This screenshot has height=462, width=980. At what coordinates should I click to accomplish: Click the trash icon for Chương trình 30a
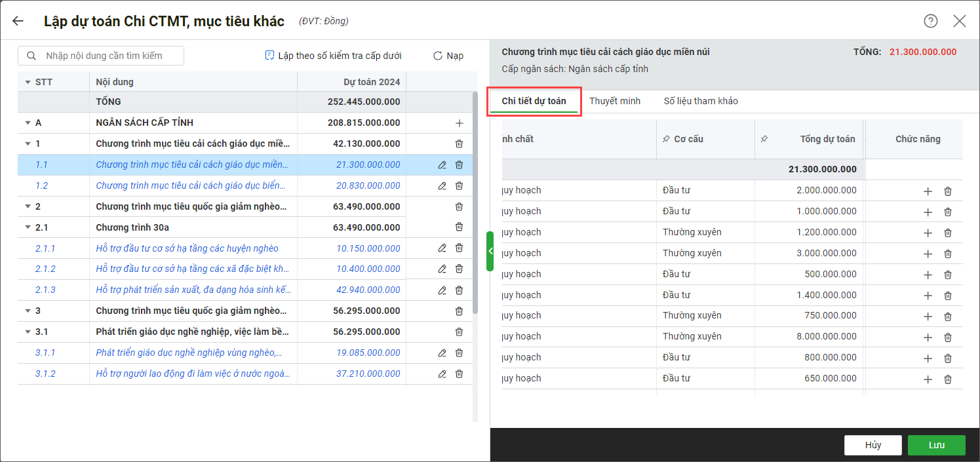459,227
